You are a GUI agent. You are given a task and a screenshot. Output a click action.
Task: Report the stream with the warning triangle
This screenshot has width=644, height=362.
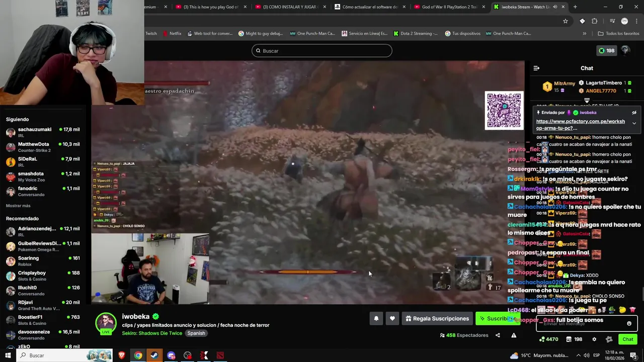pyautogui.click(x=514, y=335)
